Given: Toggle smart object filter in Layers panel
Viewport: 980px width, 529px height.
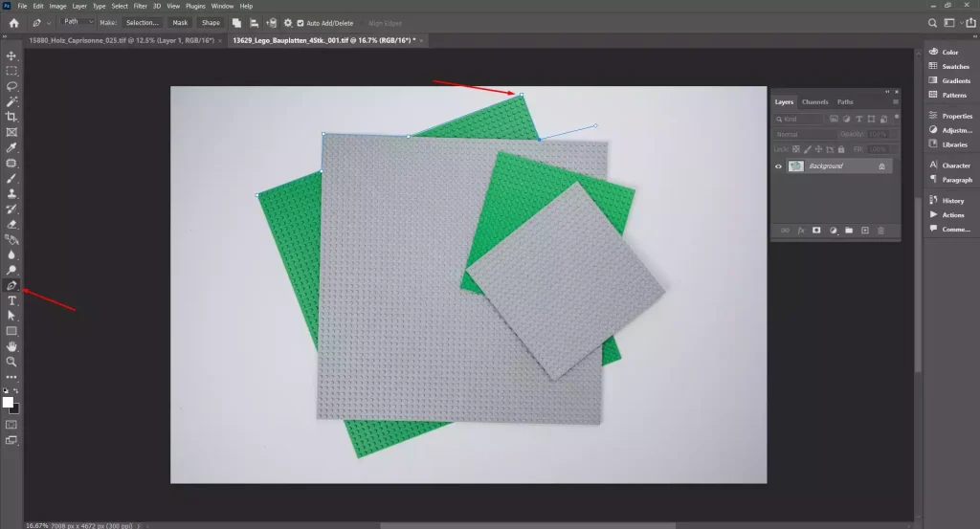Looking at the screenshot, I should click(x=883, y=119).
